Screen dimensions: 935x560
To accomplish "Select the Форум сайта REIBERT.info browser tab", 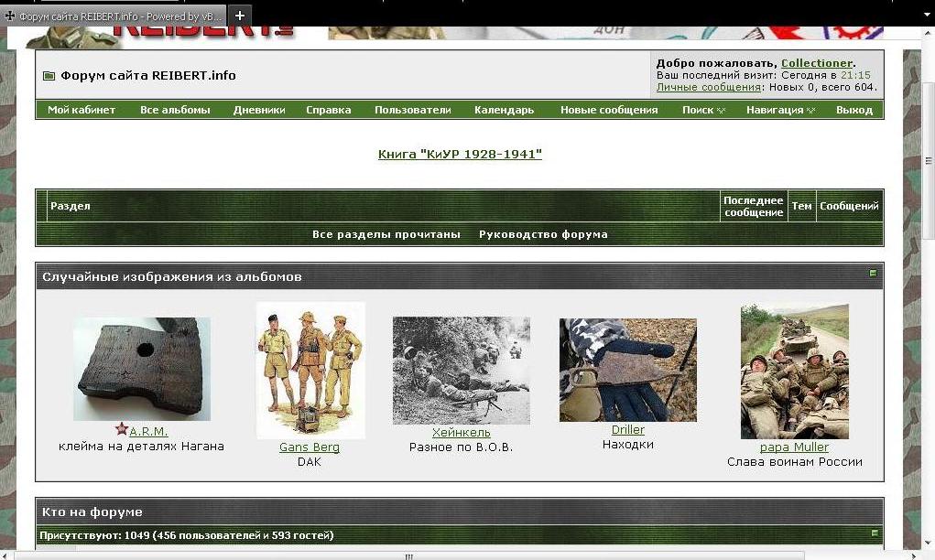I will 114,16.
